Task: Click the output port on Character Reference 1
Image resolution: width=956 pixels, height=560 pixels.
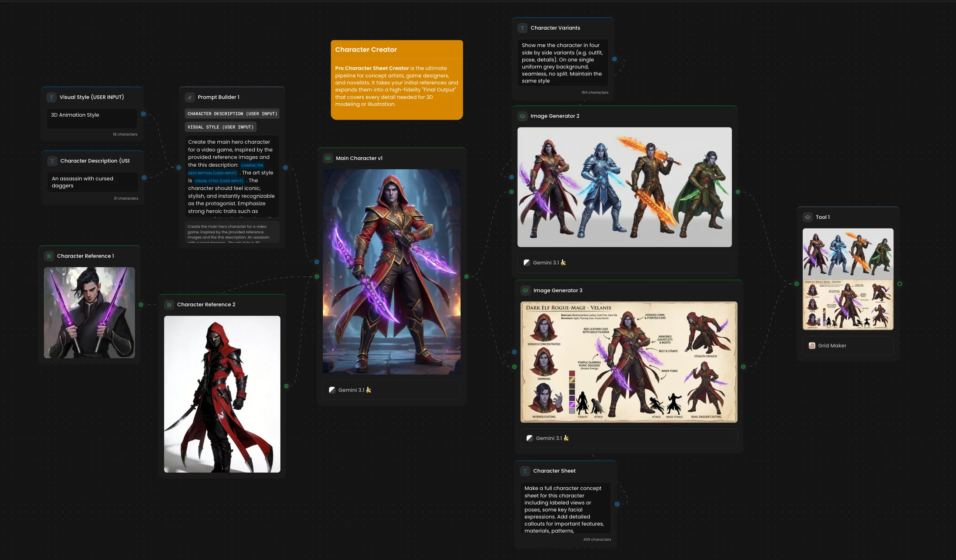Action: click(141, 304)
